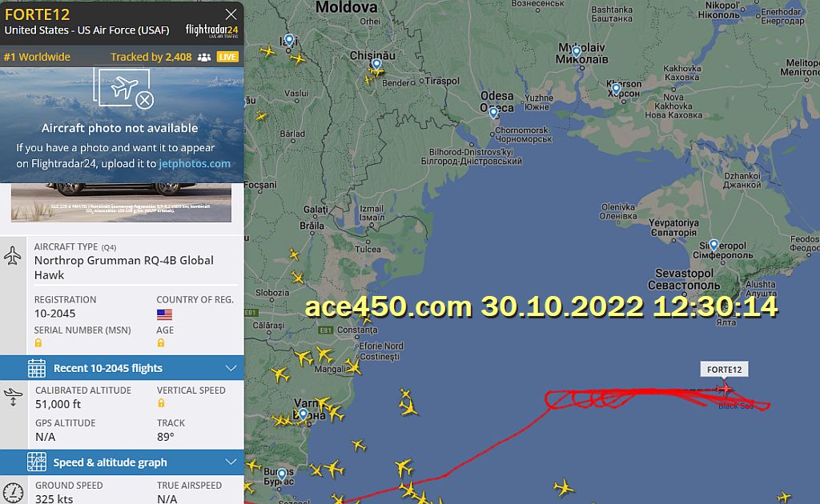Image resolution: width=820 pixels, height=504 pixels.
Task: Click the calendar icon for recent flights
Action: tap(37, 368)
